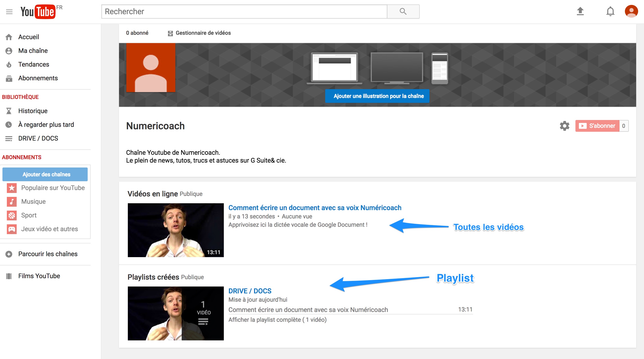
Task: Click the upload arrow icon
Action: (x=580, y=11)
